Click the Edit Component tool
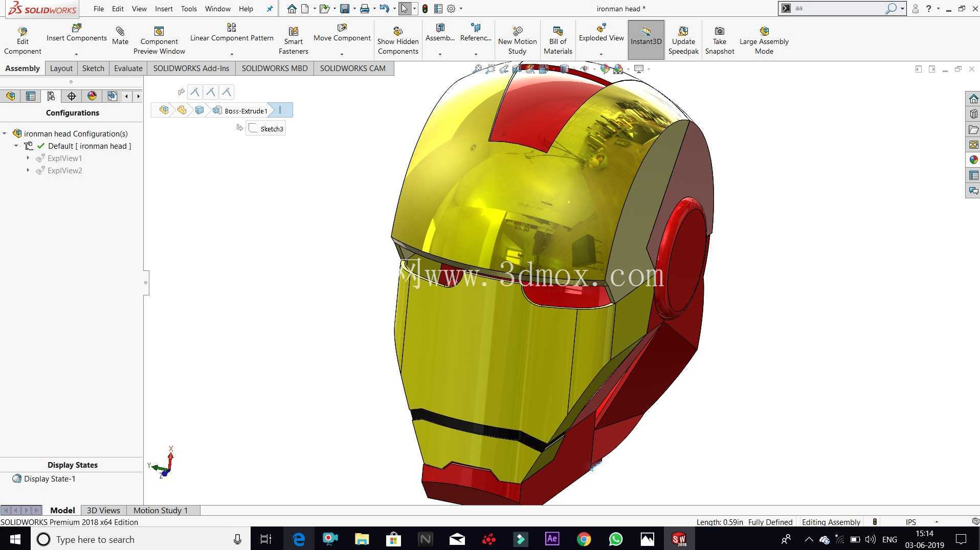980x550 pixels. coord(23,40)
